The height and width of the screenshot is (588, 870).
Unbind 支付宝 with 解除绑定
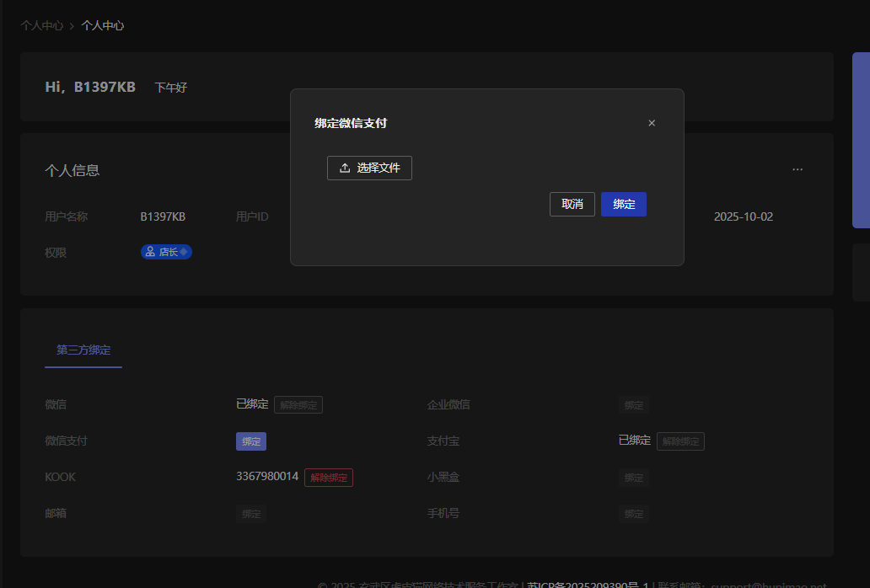click(680, 441)
